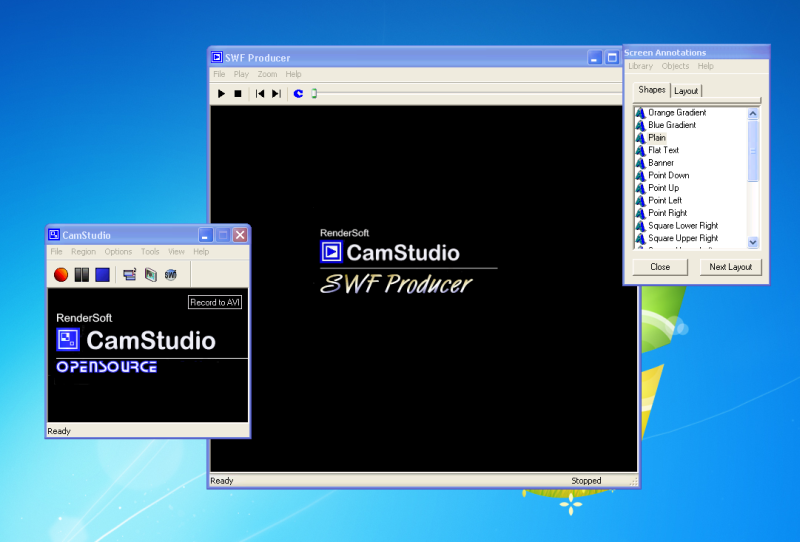Close the CamStudio window
Viewport: 800px width, 542px height.
(x=240, y=235)
